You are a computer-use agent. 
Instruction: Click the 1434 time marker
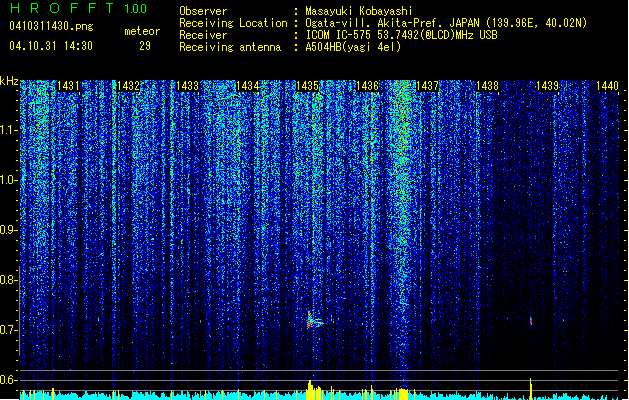(248, 86)
